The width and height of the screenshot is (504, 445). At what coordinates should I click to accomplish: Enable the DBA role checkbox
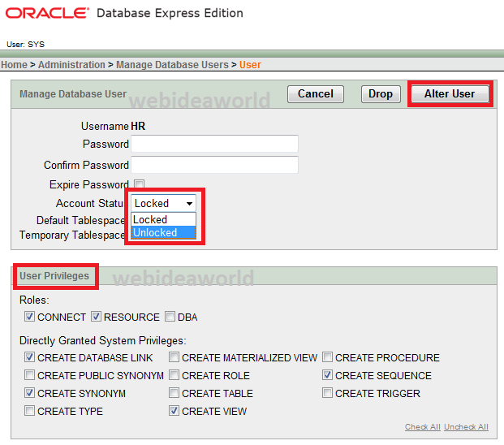pos(170,317)
